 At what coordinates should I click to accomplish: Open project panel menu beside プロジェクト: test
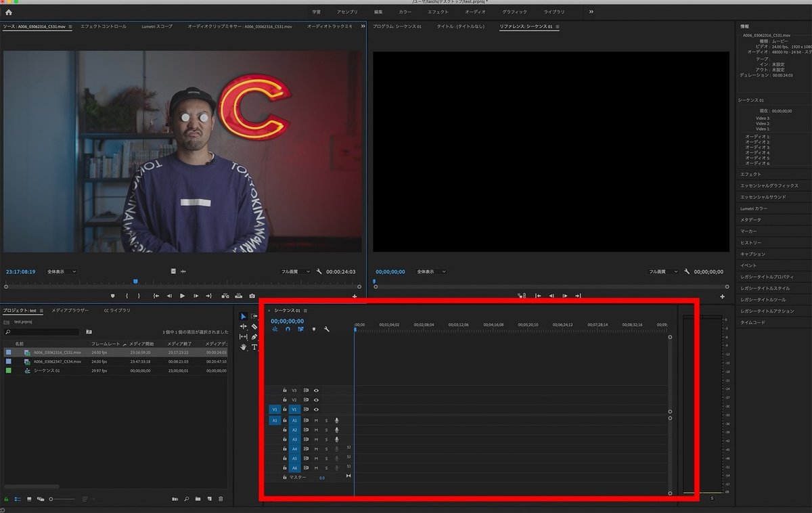pos(41,311)
